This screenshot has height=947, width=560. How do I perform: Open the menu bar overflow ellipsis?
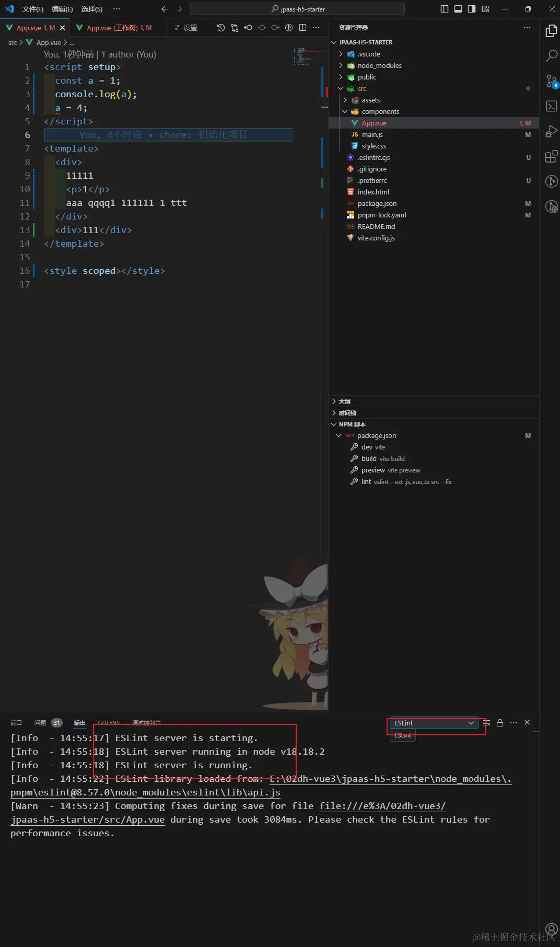(116, 9)
